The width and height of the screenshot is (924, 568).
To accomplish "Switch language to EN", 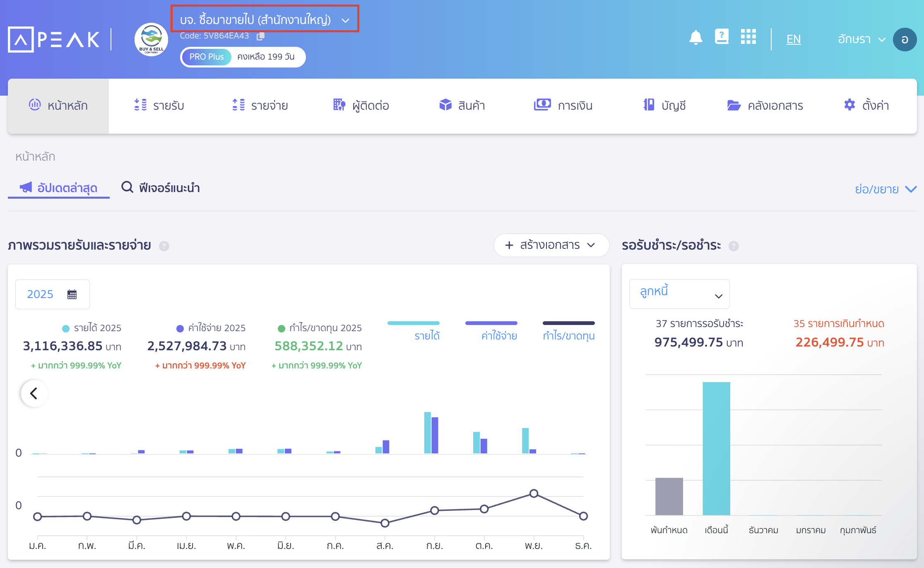I will 793,39.
